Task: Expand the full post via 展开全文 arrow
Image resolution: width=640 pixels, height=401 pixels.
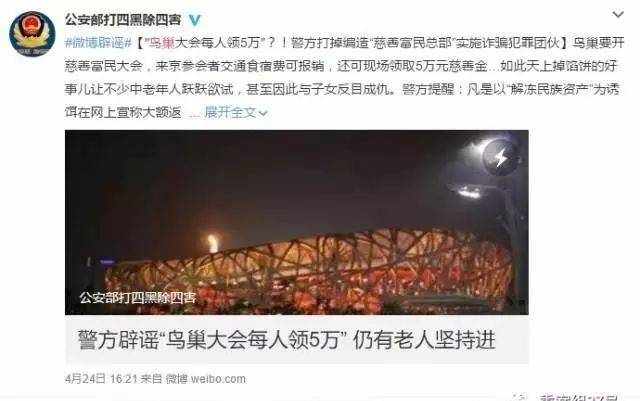Action: pos(263,113)
